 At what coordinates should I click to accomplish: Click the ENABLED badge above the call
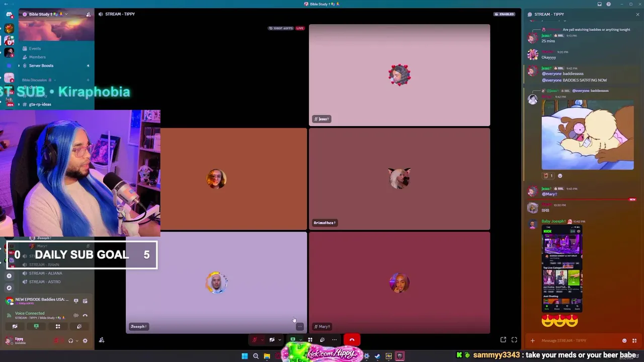505,14
